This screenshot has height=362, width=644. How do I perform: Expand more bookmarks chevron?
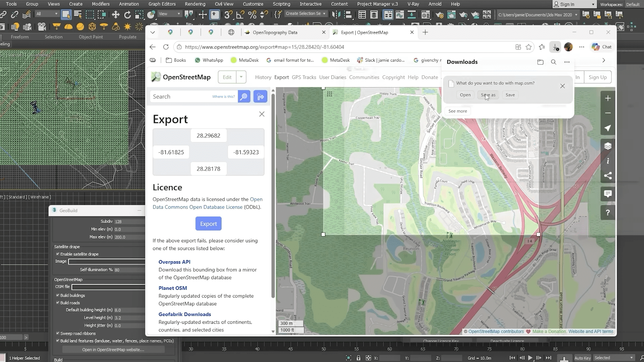604,60
